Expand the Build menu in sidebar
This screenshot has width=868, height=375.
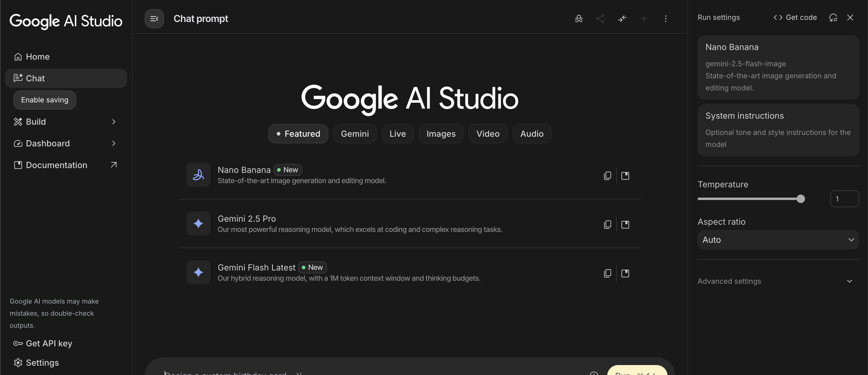click(x=66, y=121)
